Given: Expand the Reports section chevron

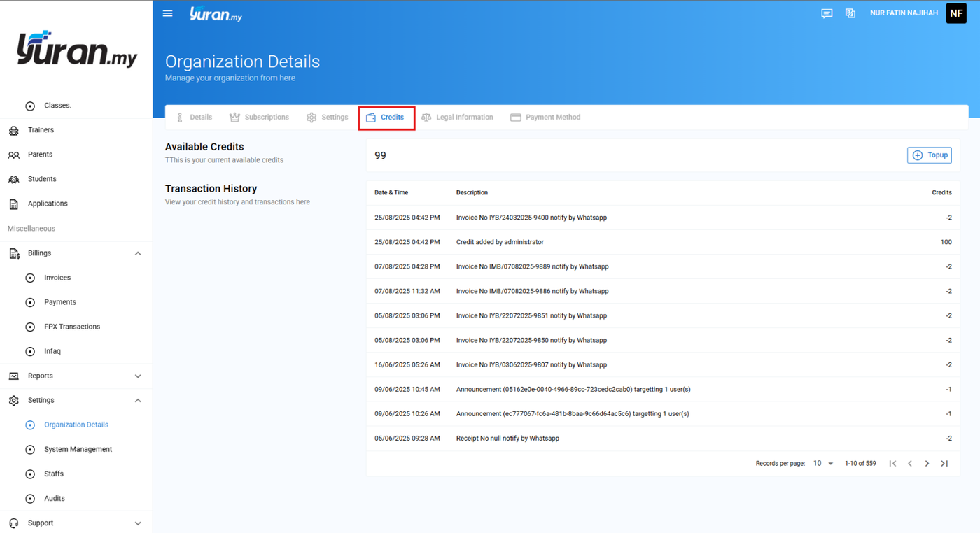Looking at the screenshot, I should coord(138,376).
